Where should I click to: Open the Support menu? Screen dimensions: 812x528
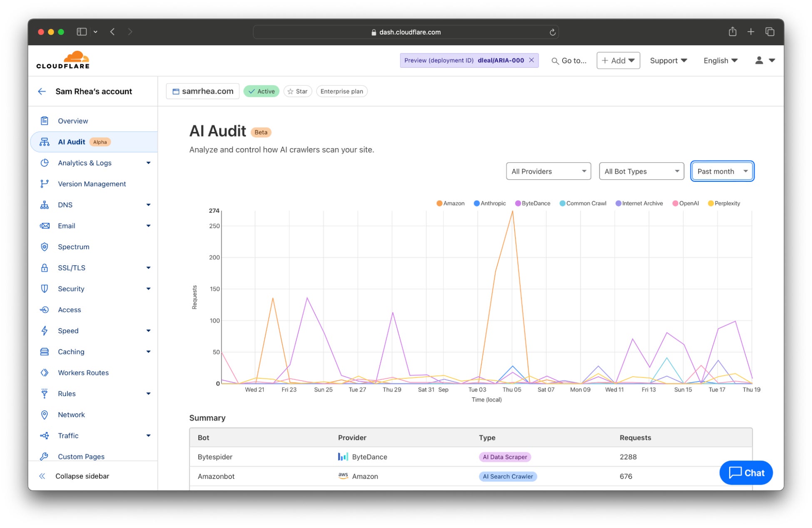pos(668,61)
